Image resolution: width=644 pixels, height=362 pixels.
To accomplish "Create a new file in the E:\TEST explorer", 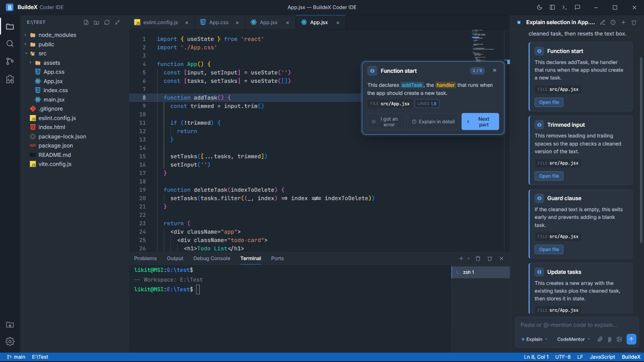I will (86, 23).
